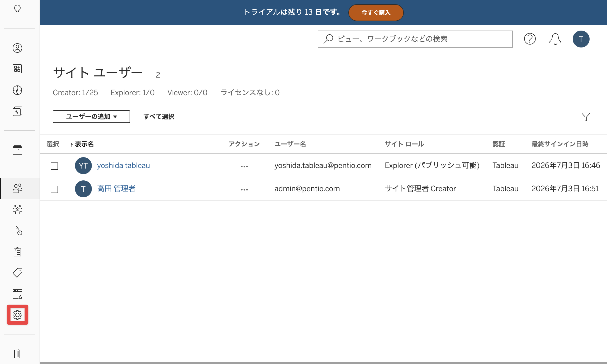Focus the ビュー、ワークブックなどの検索 search field
This screenshot has width=607, height=364.
click(415, 39)
